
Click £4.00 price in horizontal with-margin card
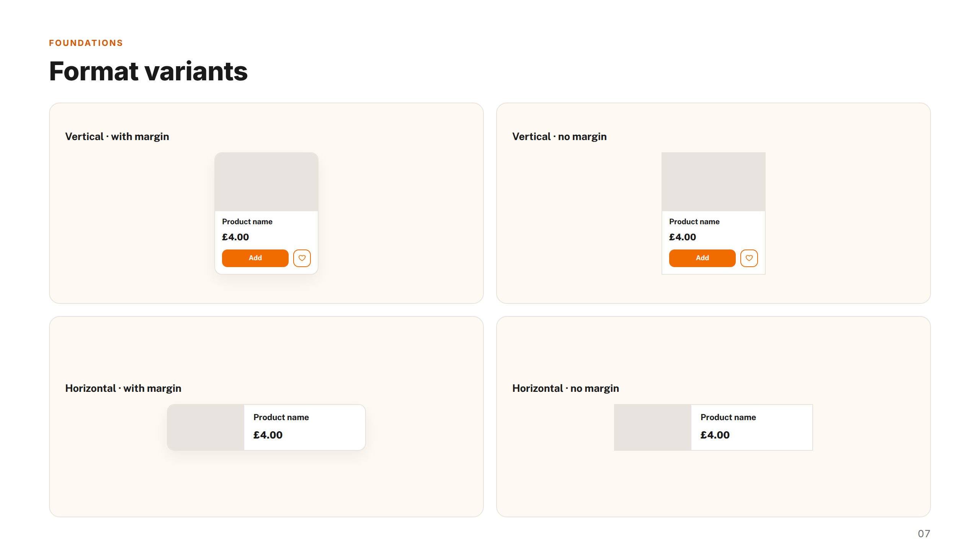(x=268, y=435)
